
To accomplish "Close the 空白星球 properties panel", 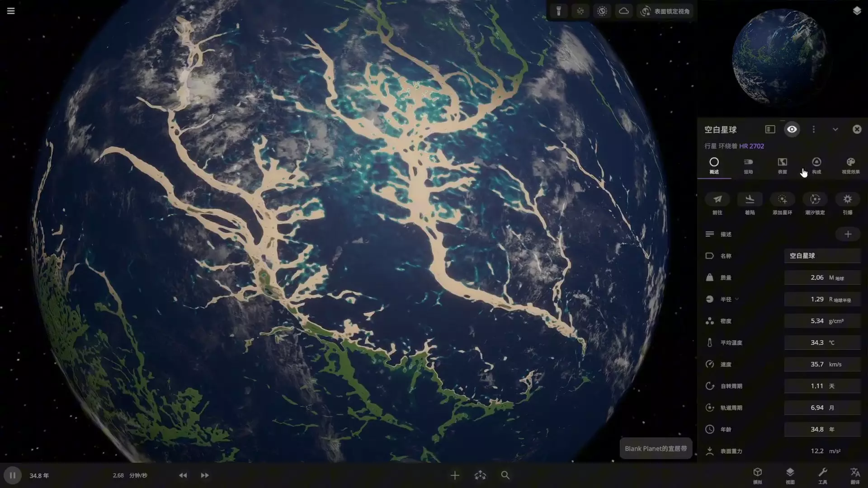I will pos(857,130).
